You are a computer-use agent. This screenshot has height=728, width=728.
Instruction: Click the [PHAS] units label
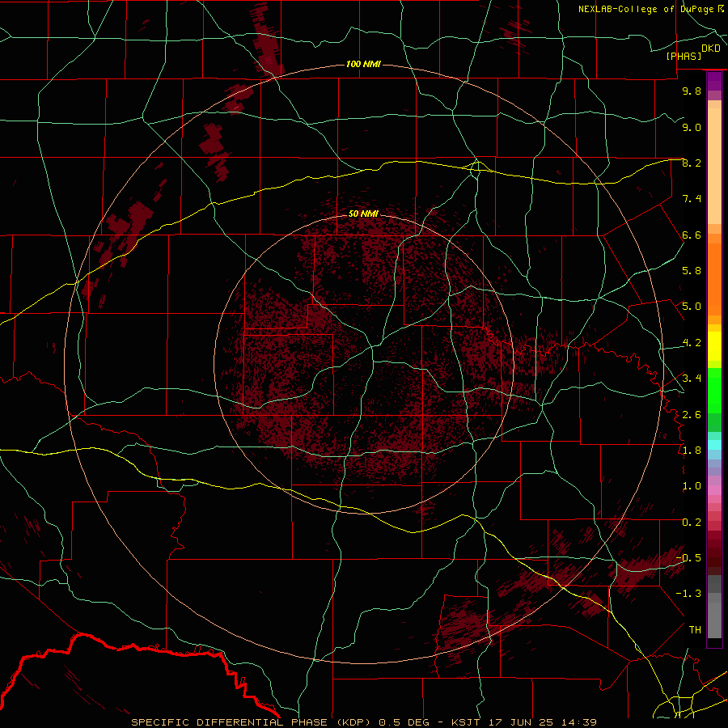(x=684, y=56)
